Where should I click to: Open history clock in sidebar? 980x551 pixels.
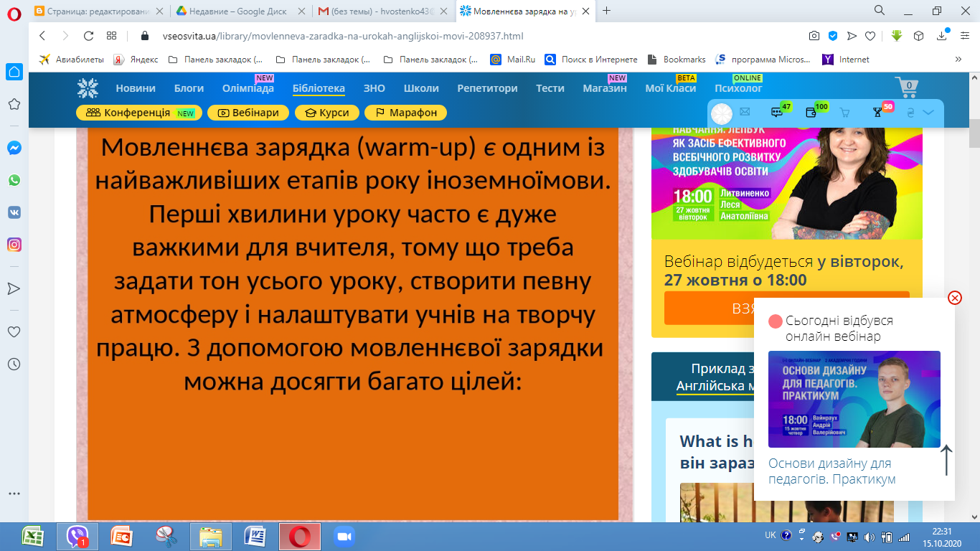click(14, 364)
